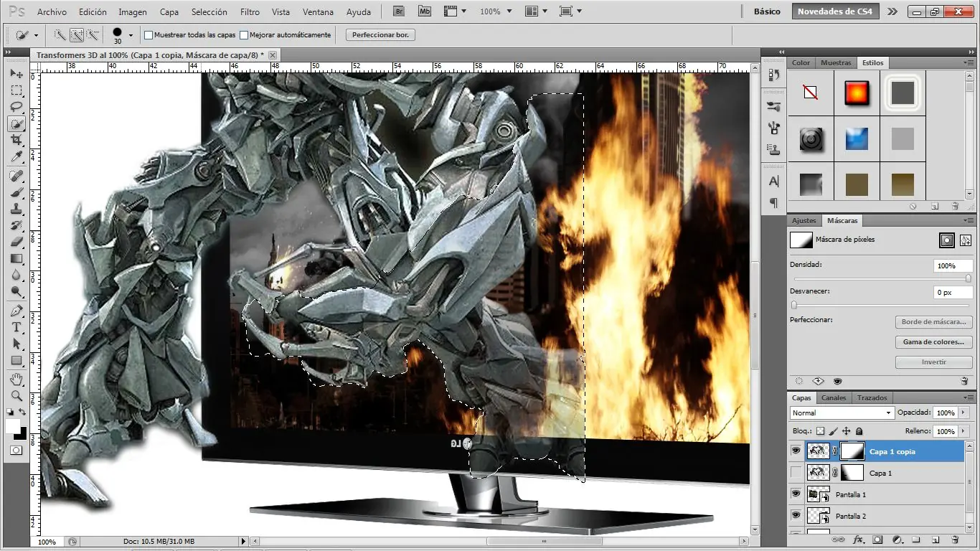Delete layer with trash icon in Capas
The height and width of the screenshot is (551, 980).
click(955, 540)
